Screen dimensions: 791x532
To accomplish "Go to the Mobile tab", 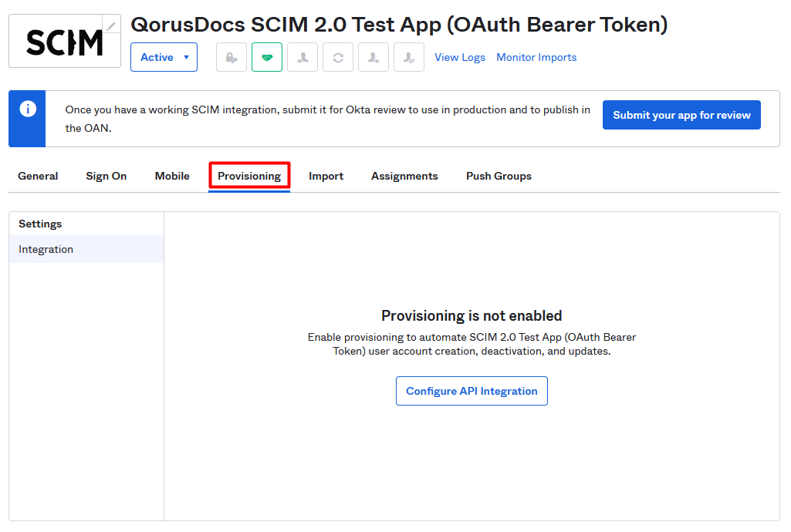I will tap(172, 177).
